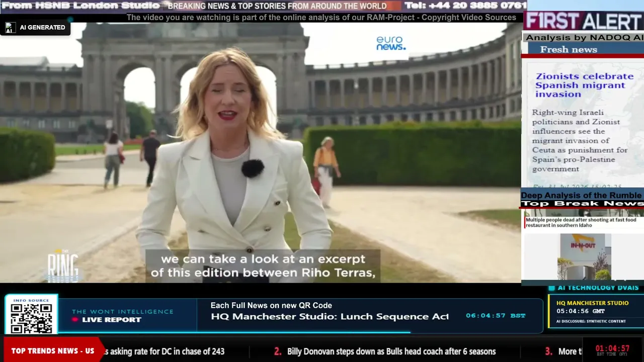Image resolution: width=644 pixels, height=362 pixels.
Task: Open the 'Zionists celebrate Spanish migrant invasion' headline
Action: click(584, 85)
